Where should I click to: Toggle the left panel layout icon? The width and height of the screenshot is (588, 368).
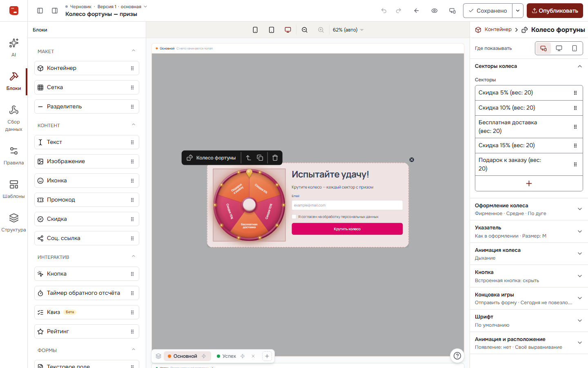[40, 11]
